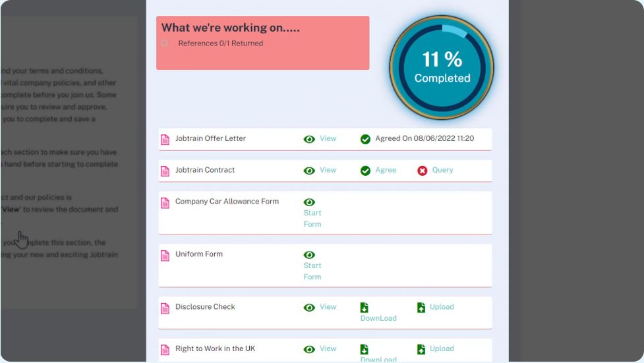
Task: Click View link for Jobtrain Contract
Action: click(x=328, y=170)
